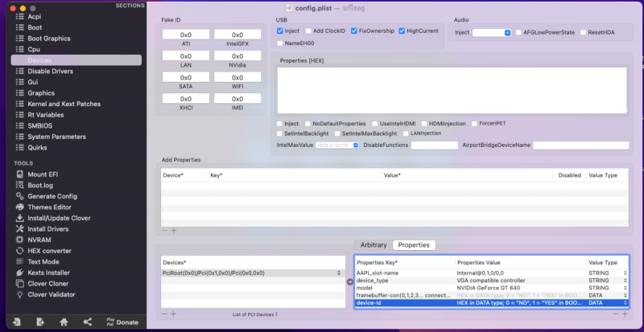Expand the IntelMaxValue combo box
Screen dimensions: 644x332
(x=337, y=145)
